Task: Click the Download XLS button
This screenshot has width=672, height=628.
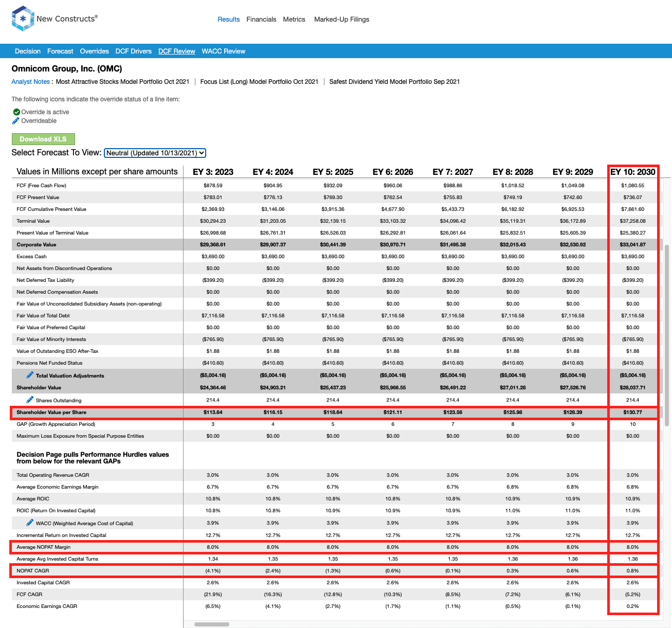Action: click(x=43, y=139)
